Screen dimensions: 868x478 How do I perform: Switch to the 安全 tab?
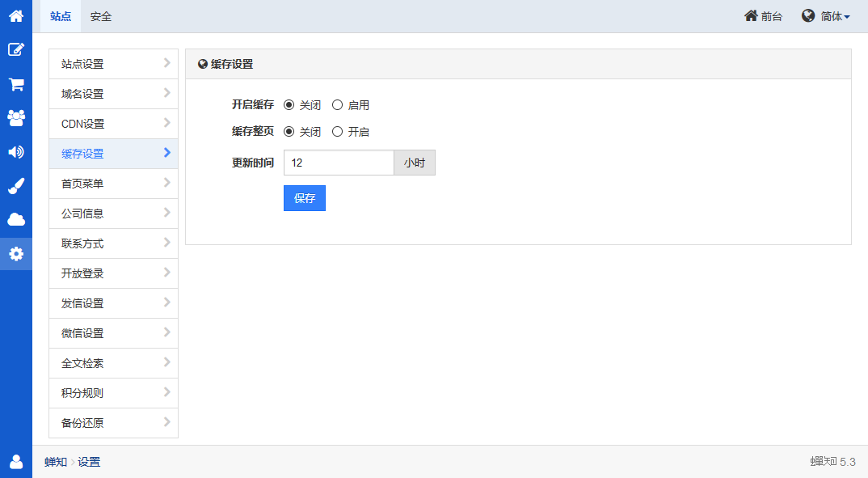[x=101, y=16]
